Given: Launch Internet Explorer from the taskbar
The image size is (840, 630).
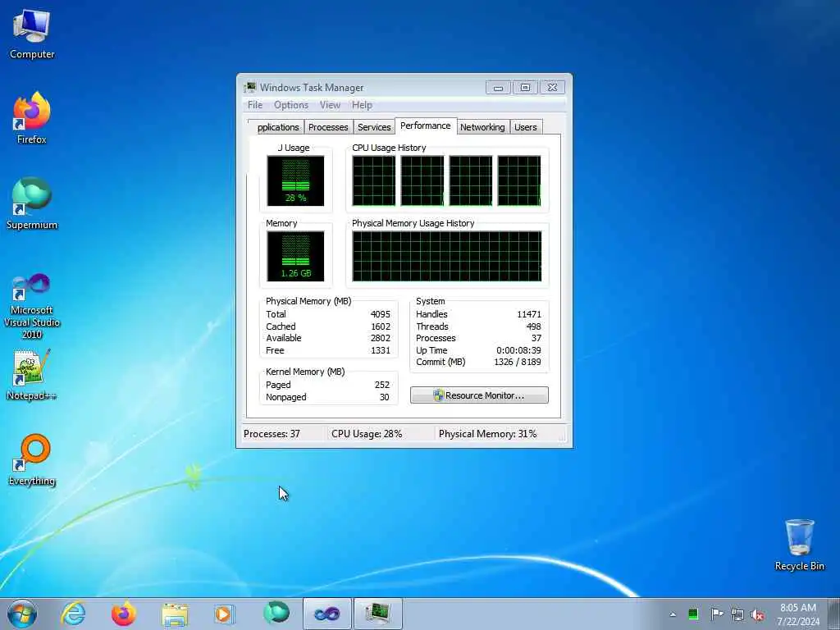Looking at the screenshot, I should 73,614.
